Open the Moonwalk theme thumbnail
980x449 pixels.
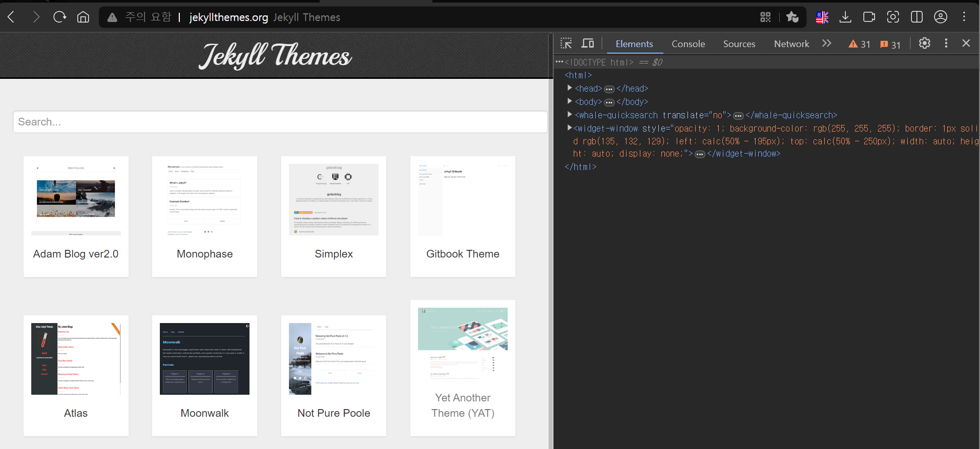click(x=204, y=359)
